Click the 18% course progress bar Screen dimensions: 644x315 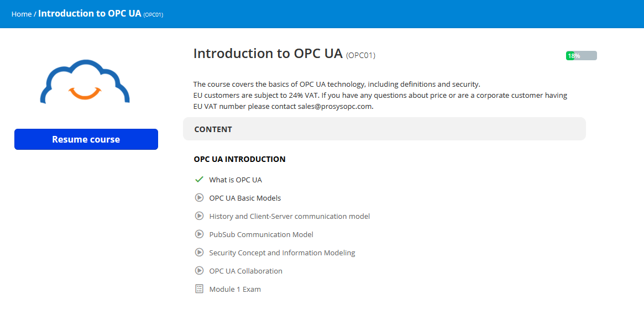581,56
